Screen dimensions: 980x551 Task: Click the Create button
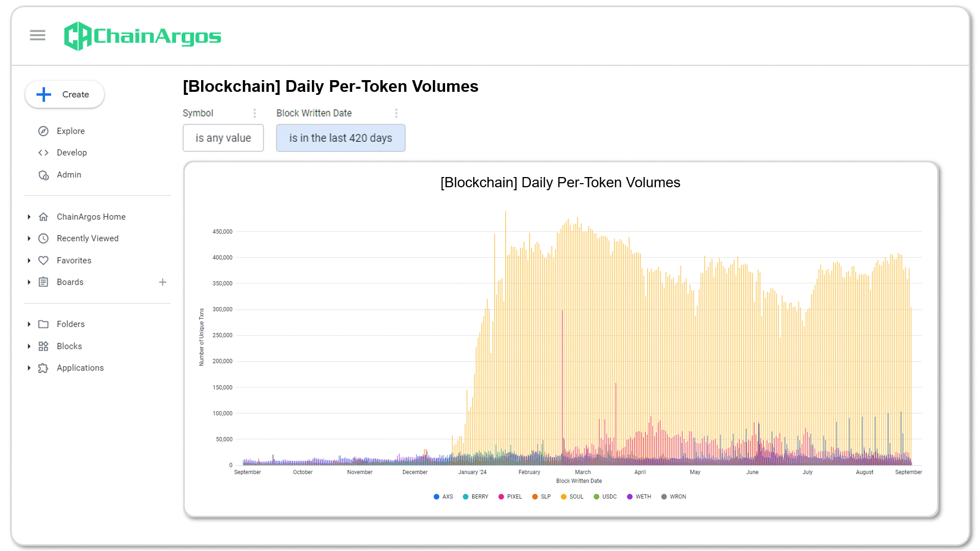pos(65,94)
